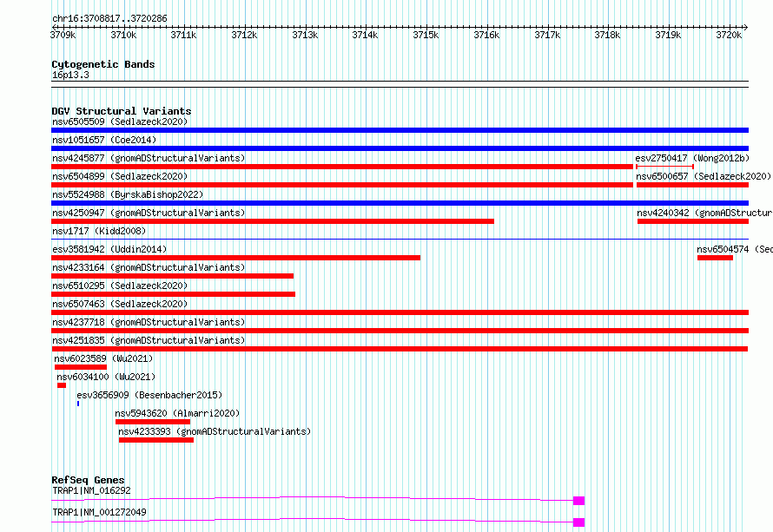Click the magenta exon box of TRAP1|NM_016292
Screen dimensions: 773x532
(578, 501)
